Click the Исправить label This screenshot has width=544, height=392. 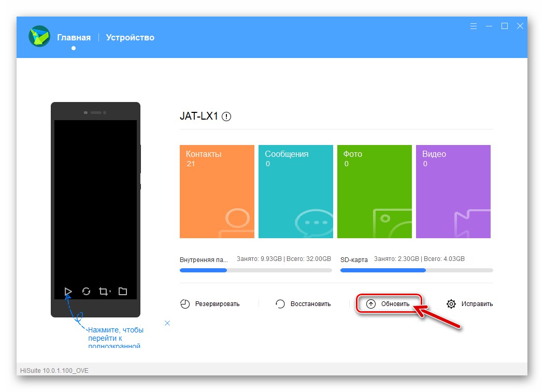coord(477,304)
